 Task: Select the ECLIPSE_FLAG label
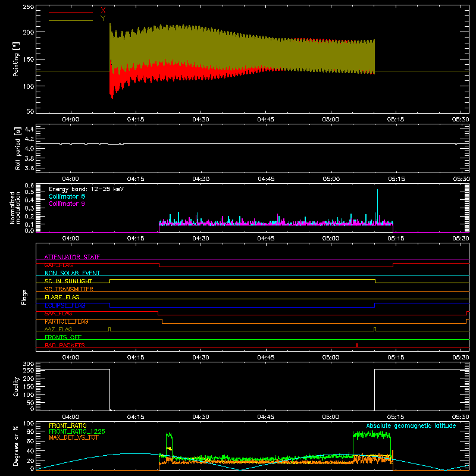point(65,305)
